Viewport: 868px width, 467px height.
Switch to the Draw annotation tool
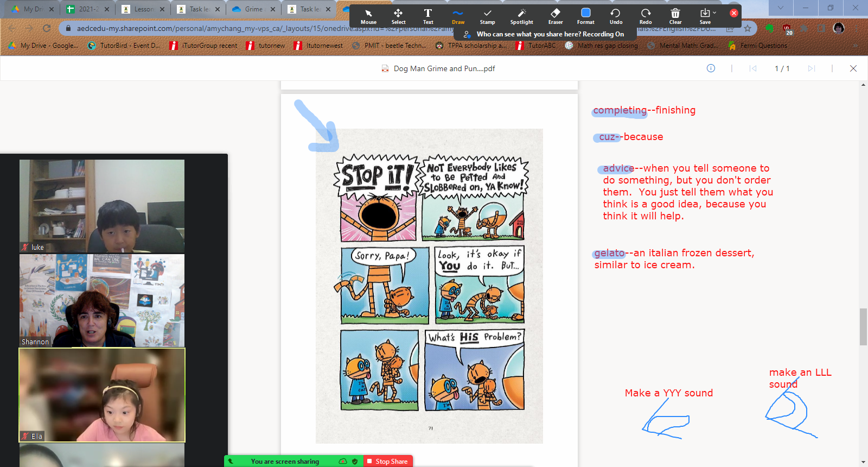[x=458, y=16]
